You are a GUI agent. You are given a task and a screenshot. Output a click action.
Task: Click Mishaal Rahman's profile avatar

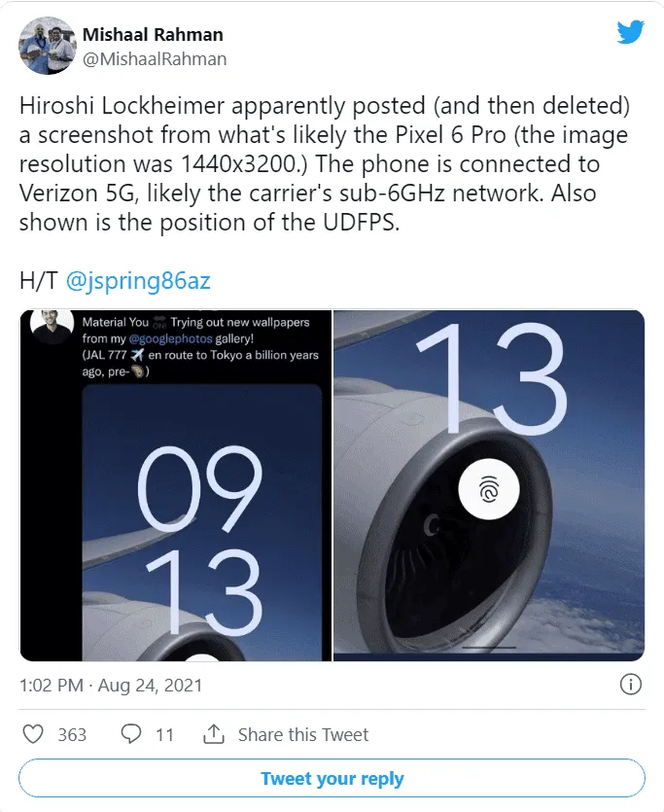pos(47,44)
